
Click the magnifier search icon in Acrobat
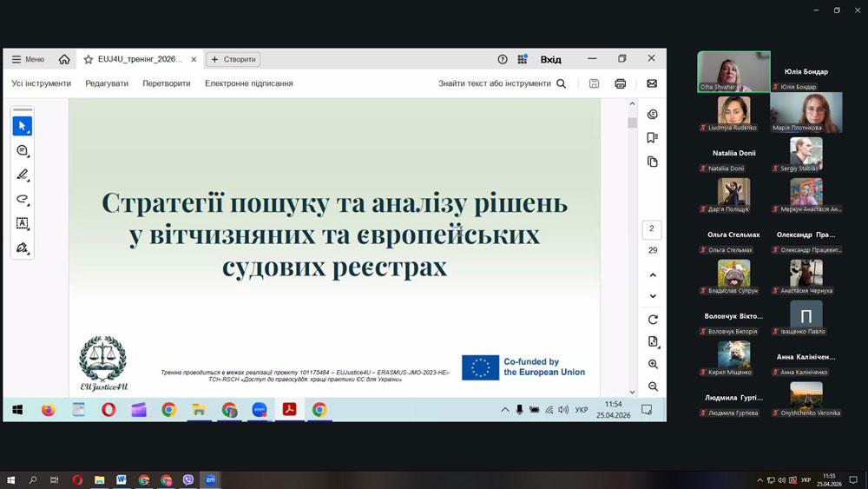pyautogui.click(x=562, y=83)
